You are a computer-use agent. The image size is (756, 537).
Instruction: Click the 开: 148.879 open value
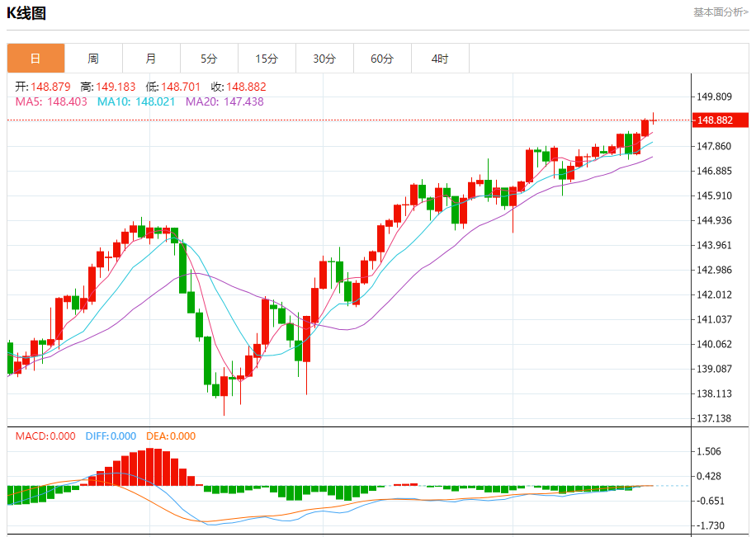click(x=43, y=87)
